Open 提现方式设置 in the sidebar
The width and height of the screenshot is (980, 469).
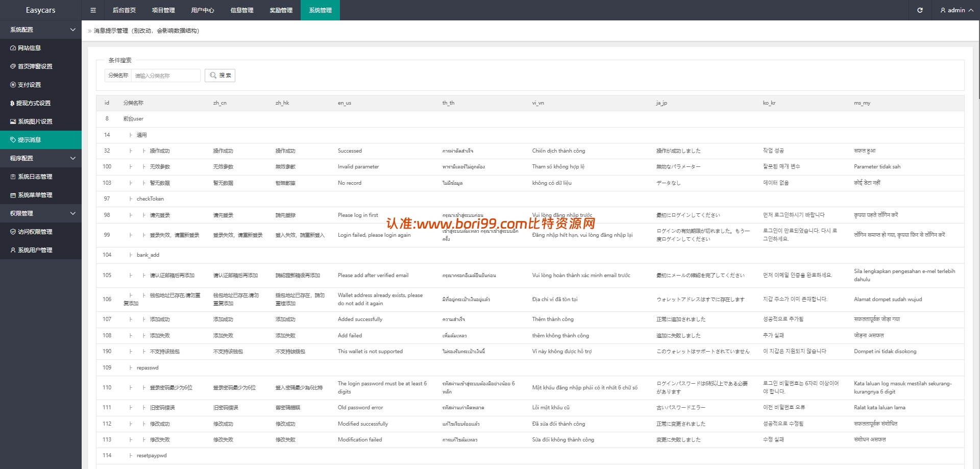pyautogui.click(x=41, y=103)
